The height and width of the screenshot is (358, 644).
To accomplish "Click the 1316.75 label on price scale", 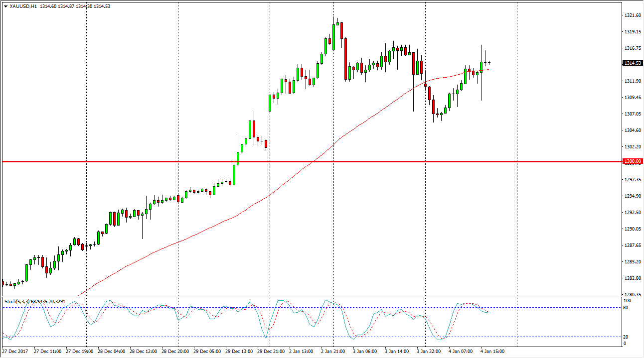I will (632, 48).
